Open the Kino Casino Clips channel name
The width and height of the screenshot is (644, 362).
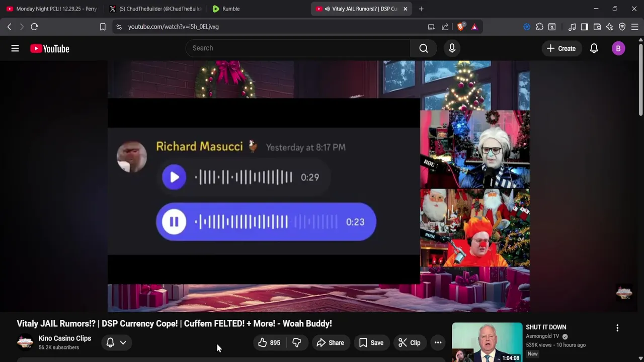(x=65, y=338)
